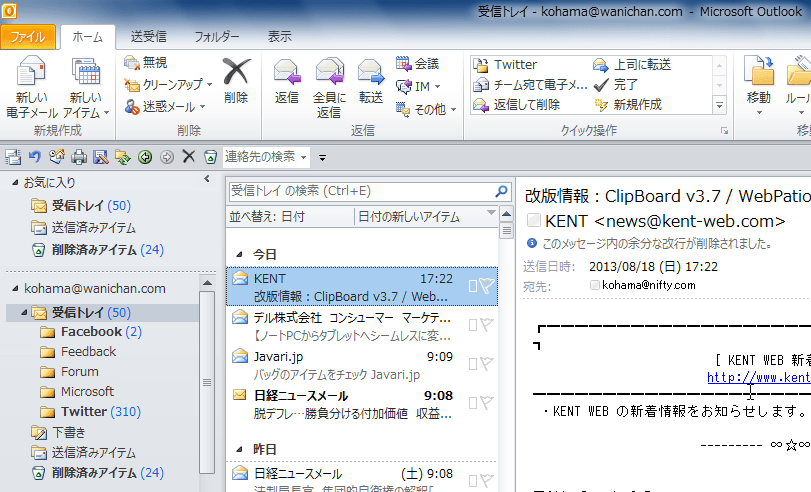Open the Facebook (2) folder
811x492 pixels.
click(x=91, y=332)
